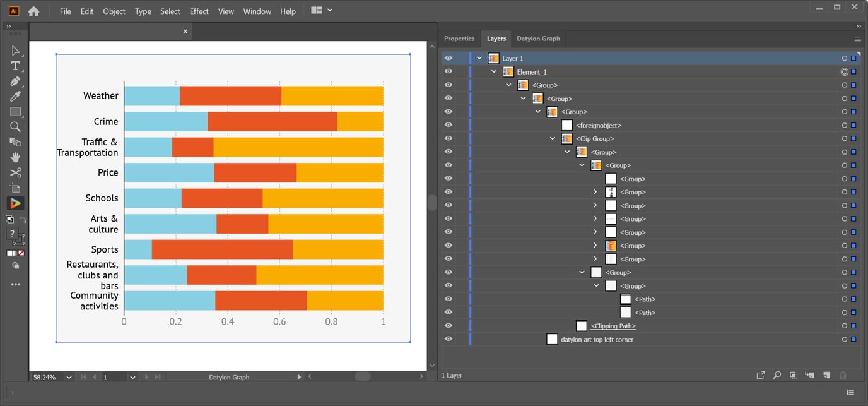This screenshot has width=868, height=406.
Task: Hide the Element_1 layer
Action: (448, 71)
